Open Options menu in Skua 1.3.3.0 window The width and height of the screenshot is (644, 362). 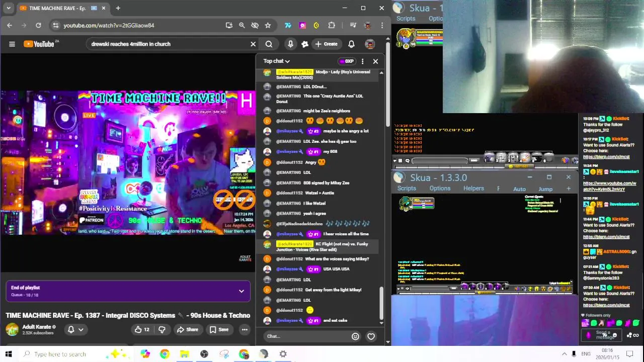440,189
